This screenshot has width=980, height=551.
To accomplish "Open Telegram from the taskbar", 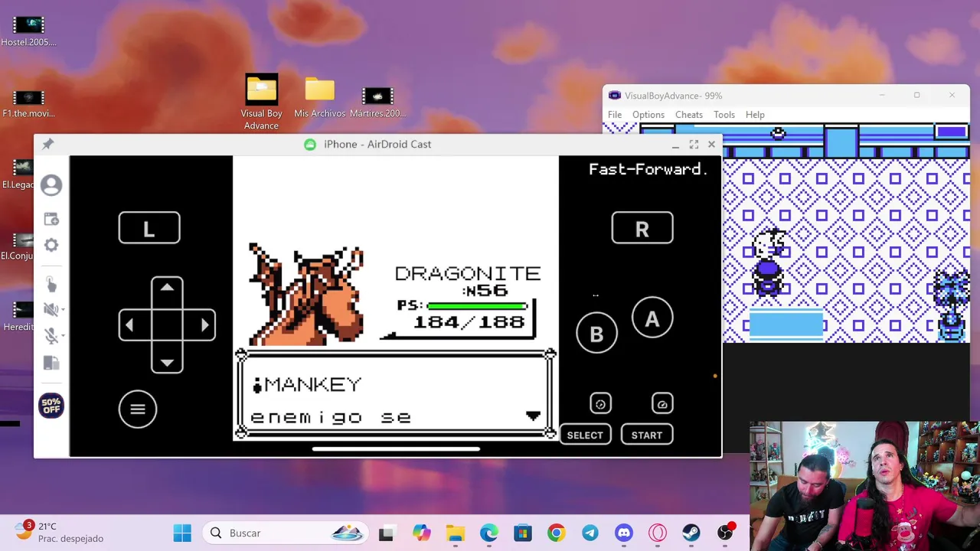I will coord(590,533).
